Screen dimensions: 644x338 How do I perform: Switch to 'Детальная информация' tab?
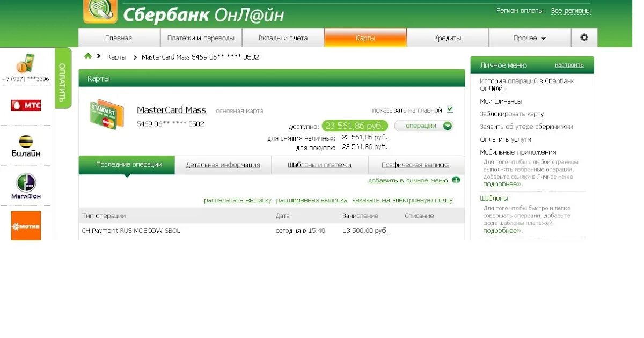pyautogui.click(x=223, y=165)
